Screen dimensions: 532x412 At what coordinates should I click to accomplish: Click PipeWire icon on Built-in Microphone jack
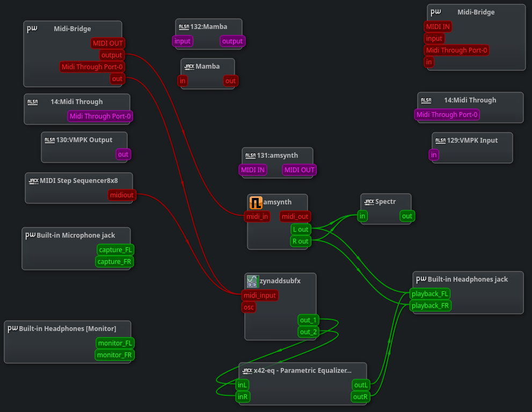[31, 235]
